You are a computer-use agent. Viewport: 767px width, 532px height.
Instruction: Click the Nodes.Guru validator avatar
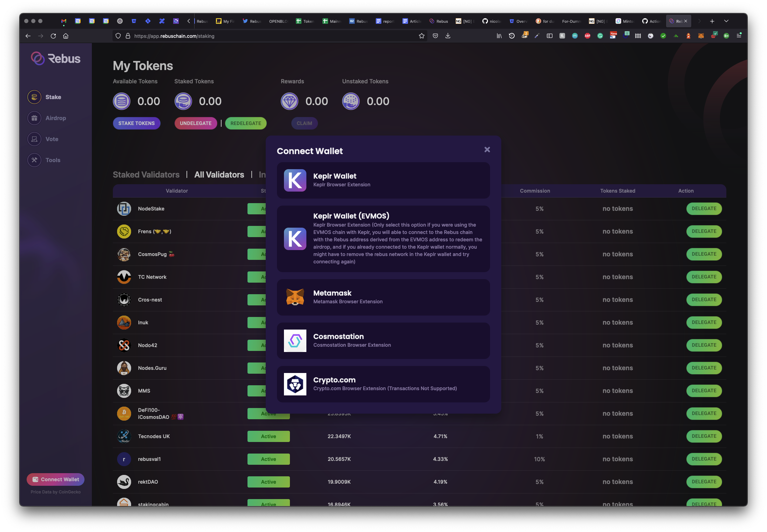click(x=124, y=368)
